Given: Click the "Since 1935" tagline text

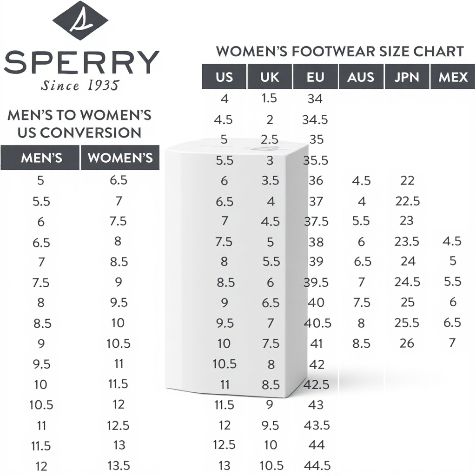Looking at the screenshot, I should [79, 86].
